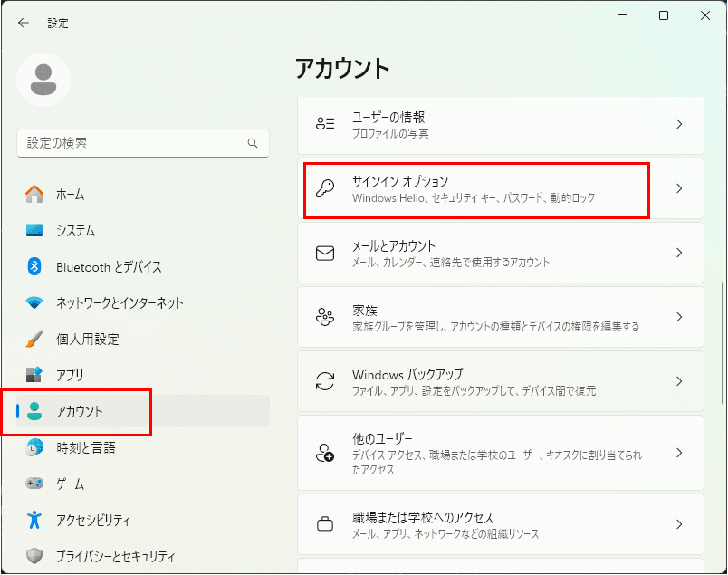Click the envelope icon for メールとアカウント
Viewport: 728px width, 575px height.
pos(325,254)
